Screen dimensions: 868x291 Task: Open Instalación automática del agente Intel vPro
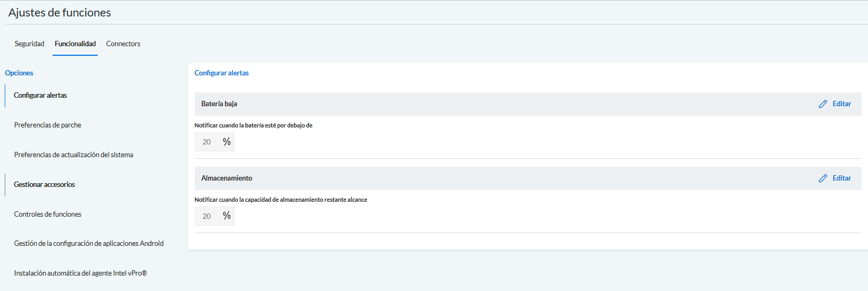point(81,273)
